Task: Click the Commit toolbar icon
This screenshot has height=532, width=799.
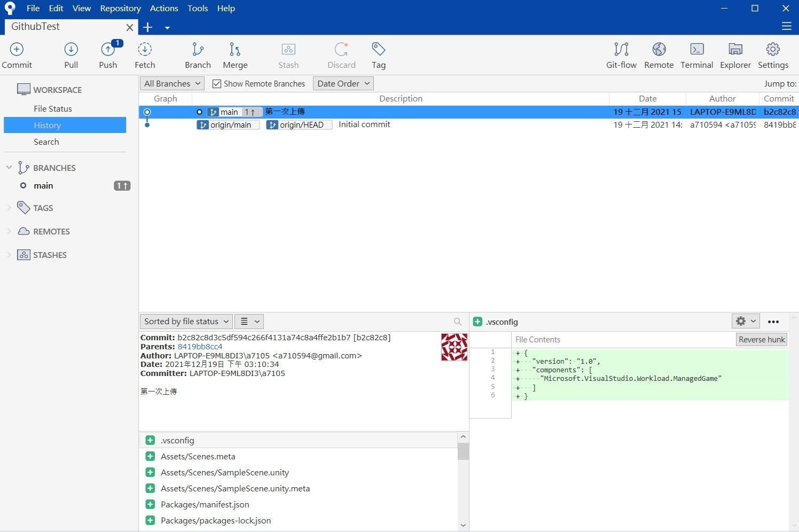Action: [x=17, y=56]
